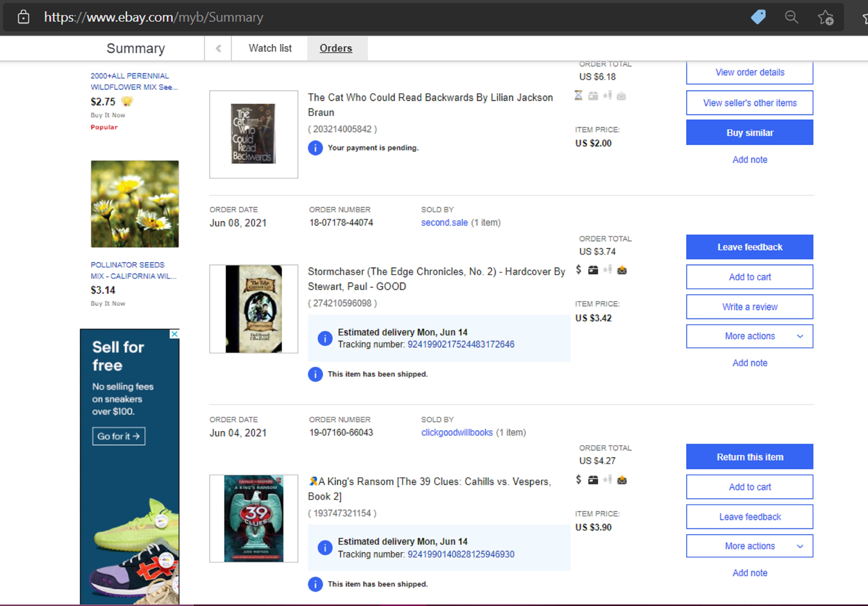Click info icon beside Stormchaser 'This item has been shipped'
Image resolution: width=868 pixels, height=606 pixels.
[x=315, y=374]
